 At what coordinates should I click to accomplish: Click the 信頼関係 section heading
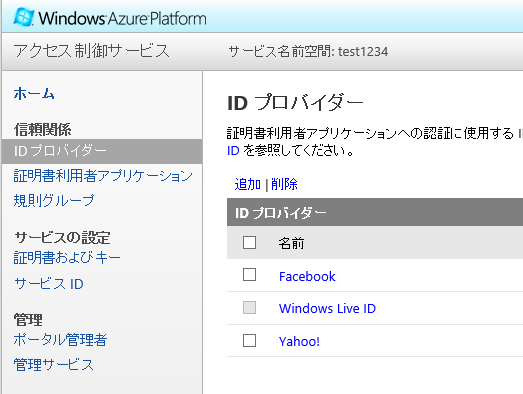pos(42,130)
